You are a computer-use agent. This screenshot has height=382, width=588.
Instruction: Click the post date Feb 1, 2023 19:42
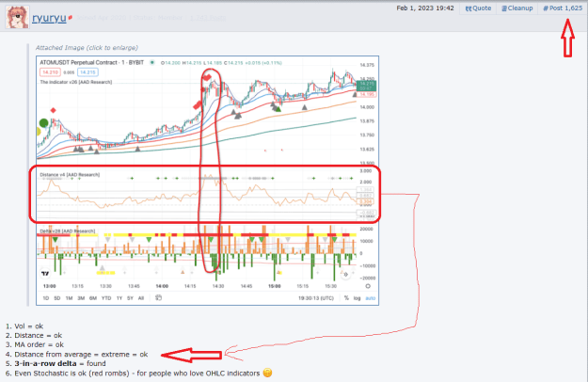[425, 8]
